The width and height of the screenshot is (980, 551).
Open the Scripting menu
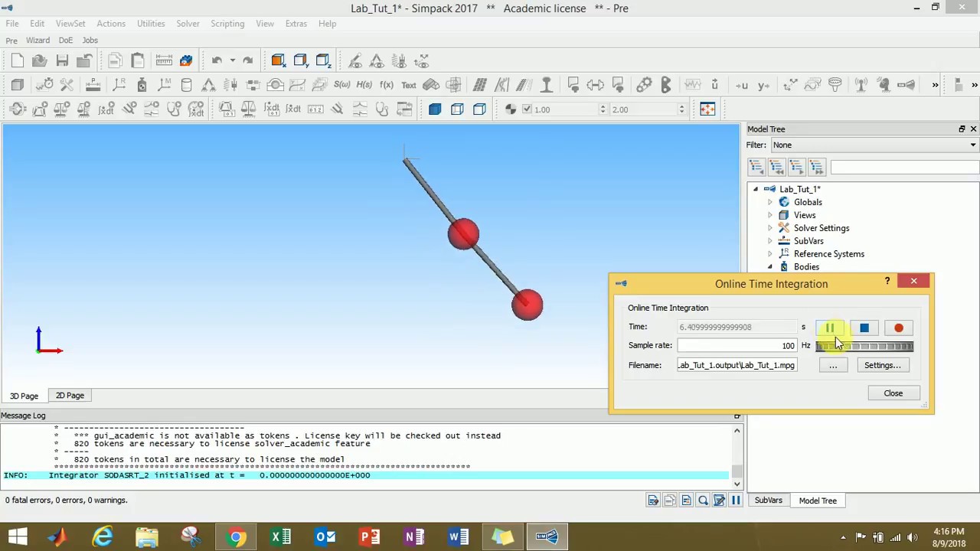227,24
